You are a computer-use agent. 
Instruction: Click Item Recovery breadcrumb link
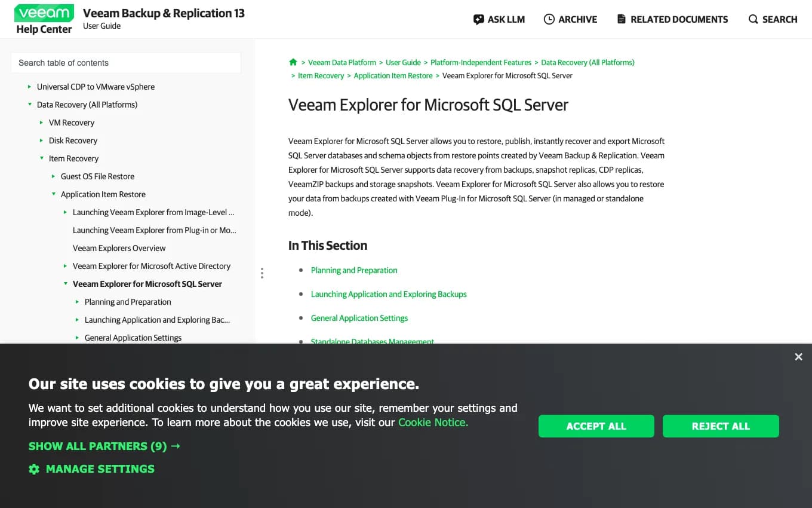(x=321, y=75)
